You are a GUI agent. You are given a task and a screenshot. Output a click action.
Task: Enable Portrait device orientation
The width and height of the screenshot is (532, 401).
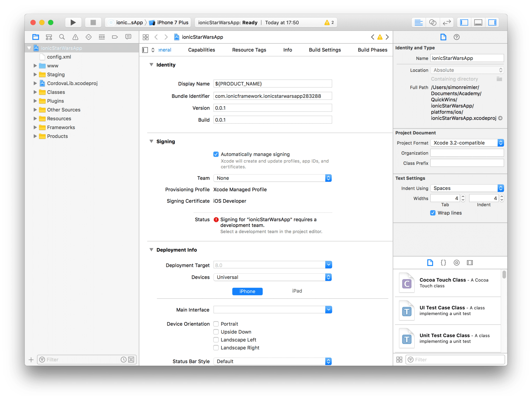tap(216, 324)
